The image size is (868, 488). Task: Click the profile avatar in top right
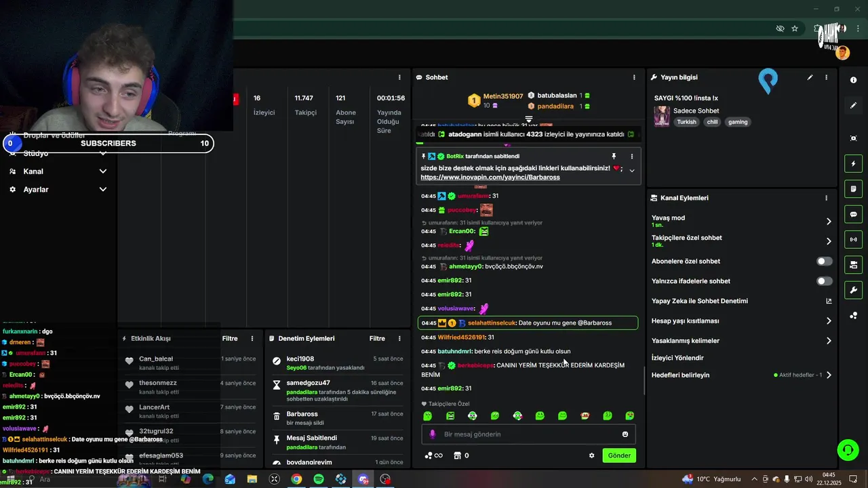(843, 53)
